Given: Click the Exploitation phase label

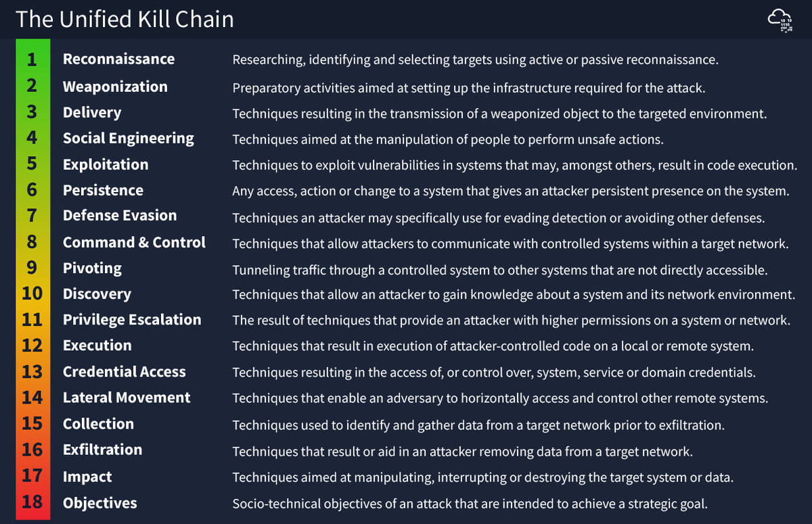Looking at the screenshot, I should [x=106, y=164].
